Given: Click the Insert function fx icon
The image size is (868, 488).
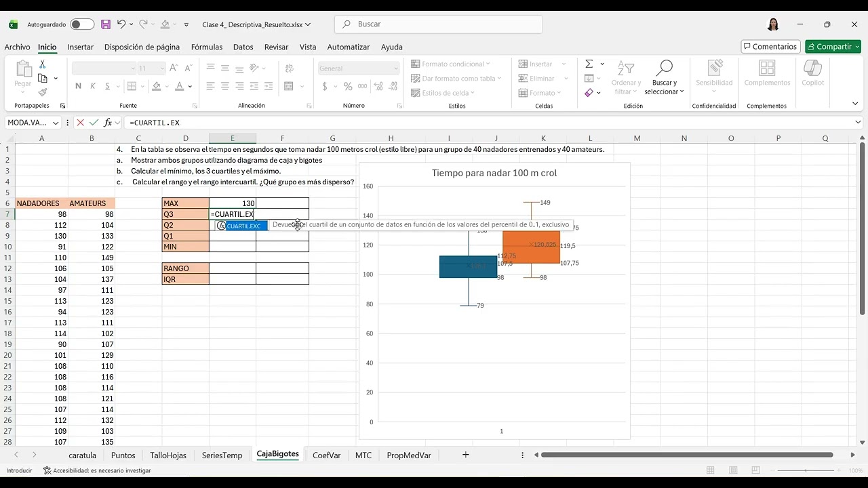Looking at the screenshot, I should 108,123.
